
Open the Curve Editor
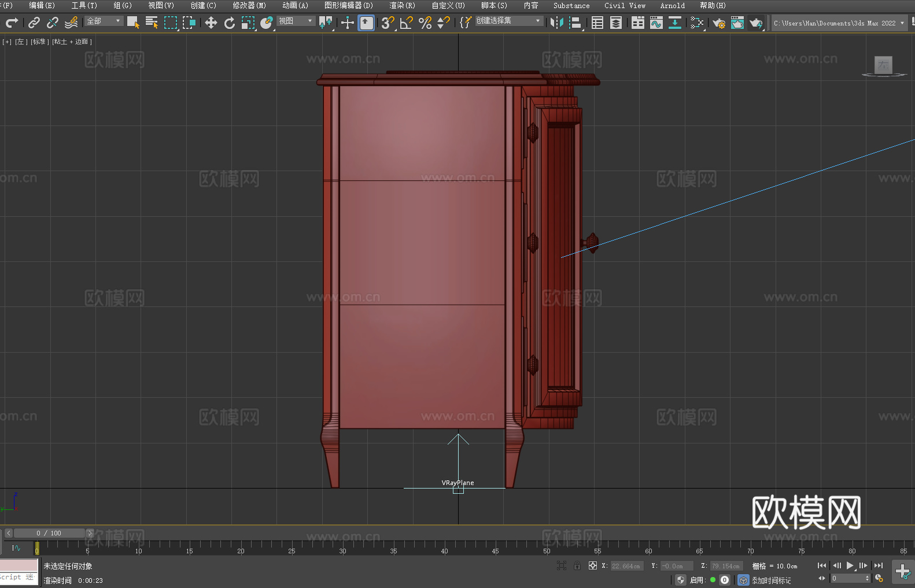click(x=656, y=23)
